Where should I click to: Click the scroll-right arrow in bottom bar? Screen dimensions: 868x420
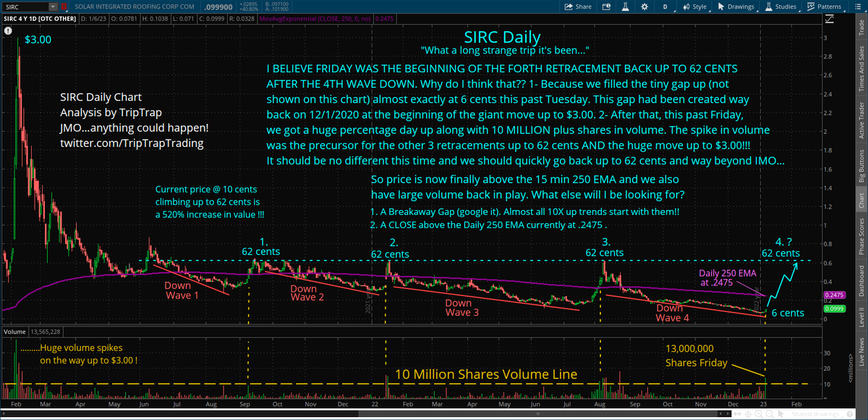(x=728, y=413)
